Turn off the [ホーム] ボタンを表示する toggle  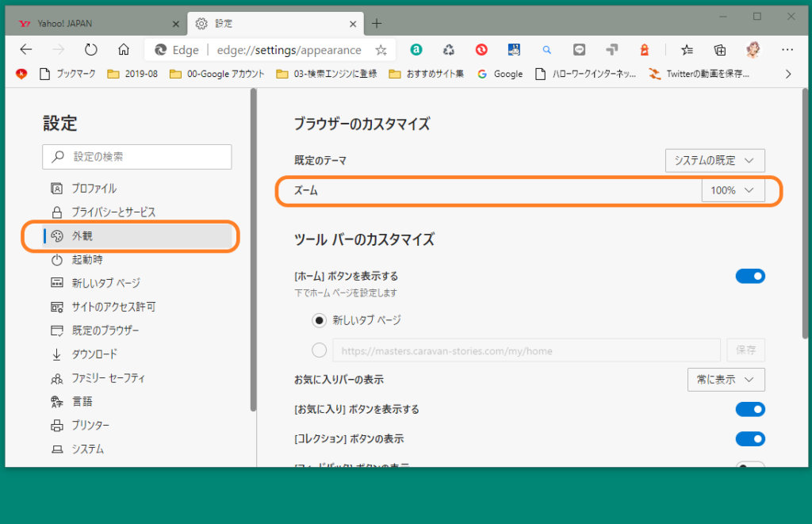click(x=750, y=276)
